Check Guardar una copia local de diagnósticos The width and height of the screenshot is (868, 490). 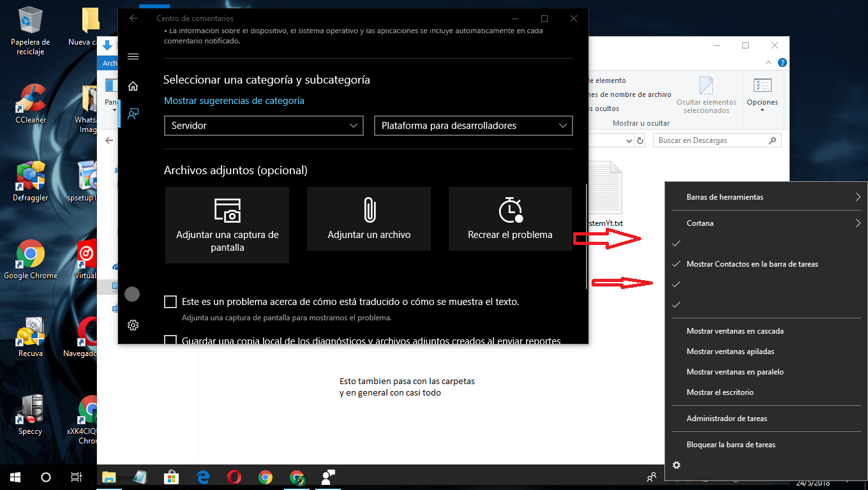[170, 341]
